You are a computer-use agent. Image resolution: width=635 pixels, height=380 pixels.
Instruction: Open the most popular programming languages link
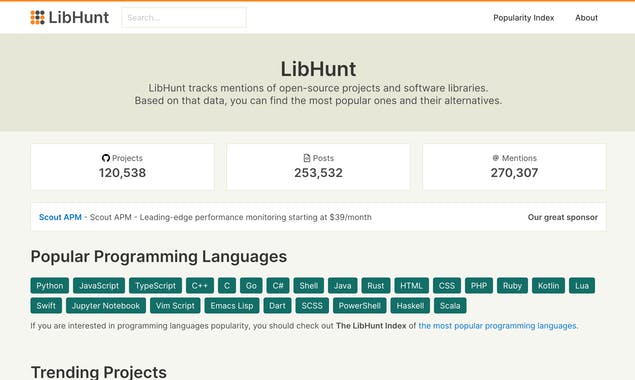tap(497, 326)
